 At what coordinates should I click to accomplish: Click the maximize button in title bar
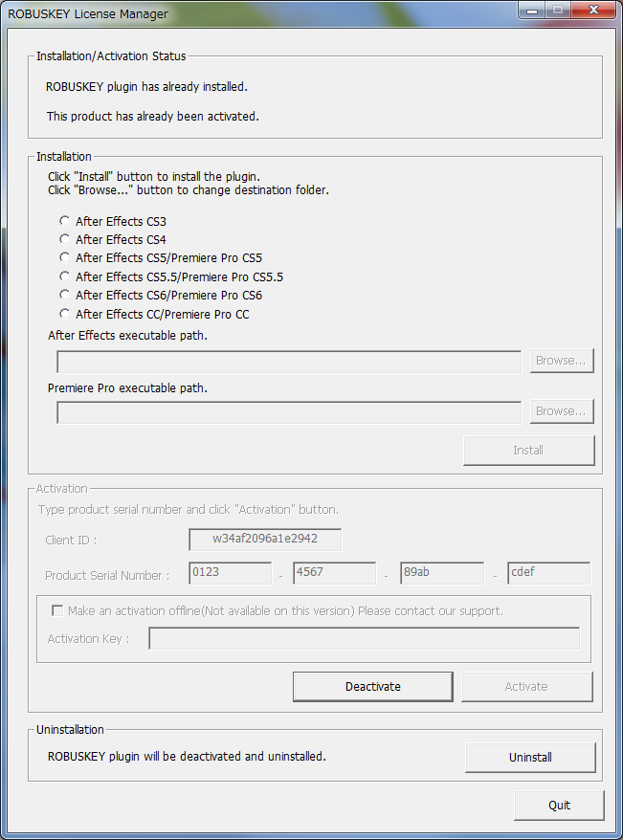coord(558,10)
